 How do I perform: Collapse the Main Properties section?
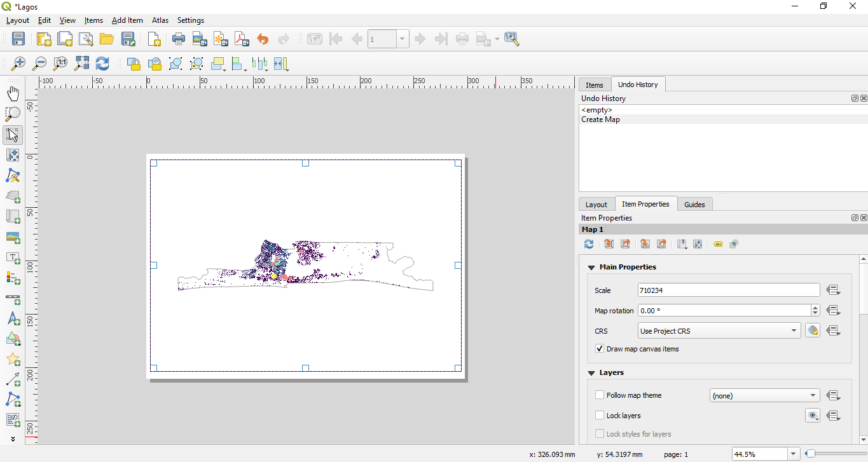pyautogui.click(x=591, y=268)
